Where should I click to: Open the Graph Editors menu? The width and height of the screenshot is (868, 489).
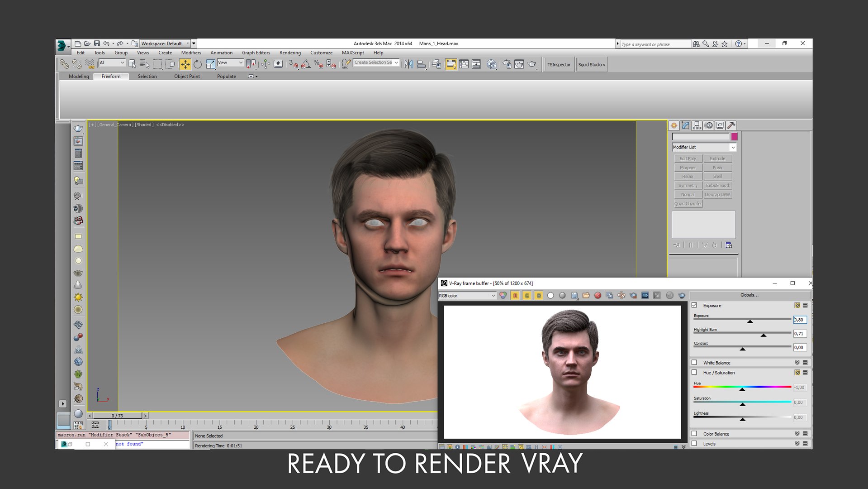(x=256, y=53)
